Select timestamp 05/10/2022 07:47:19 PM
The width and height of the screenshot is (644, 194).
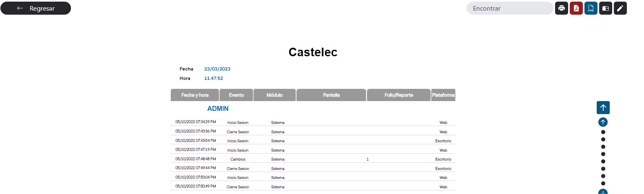click(x=196, y=150)
